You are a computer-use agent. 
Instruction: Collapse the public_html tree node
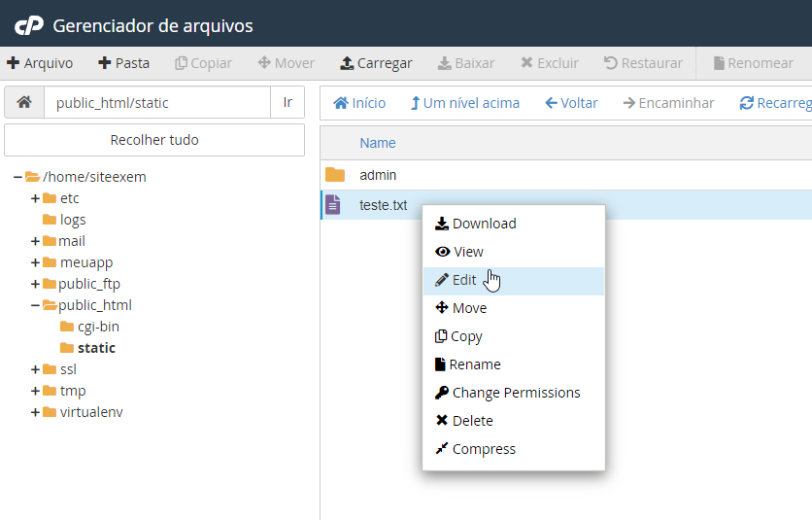[x=35, y=305]
